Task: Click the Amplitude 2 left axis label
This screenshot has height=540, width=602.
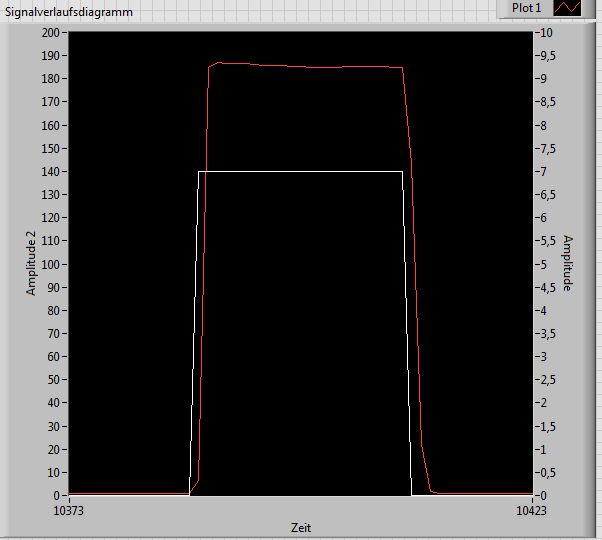Action: 31,263
